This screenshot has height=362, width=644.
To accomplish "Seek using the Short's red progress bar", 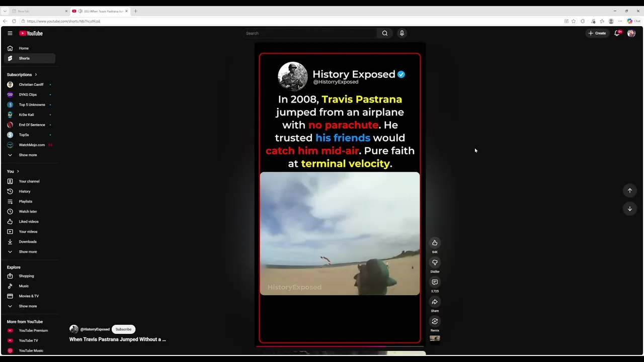I will (x=340, y=346).
